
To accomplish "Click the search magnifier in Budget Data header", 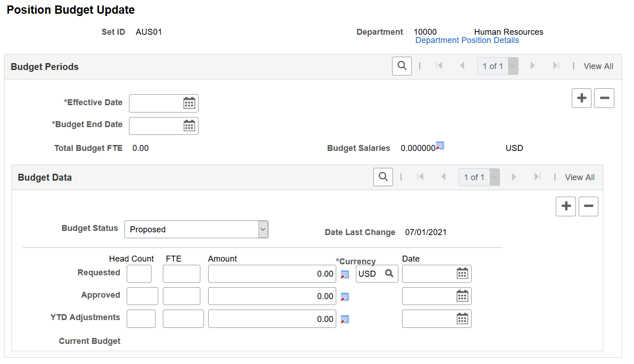I will pyautogui.click(x=383, y=177).
